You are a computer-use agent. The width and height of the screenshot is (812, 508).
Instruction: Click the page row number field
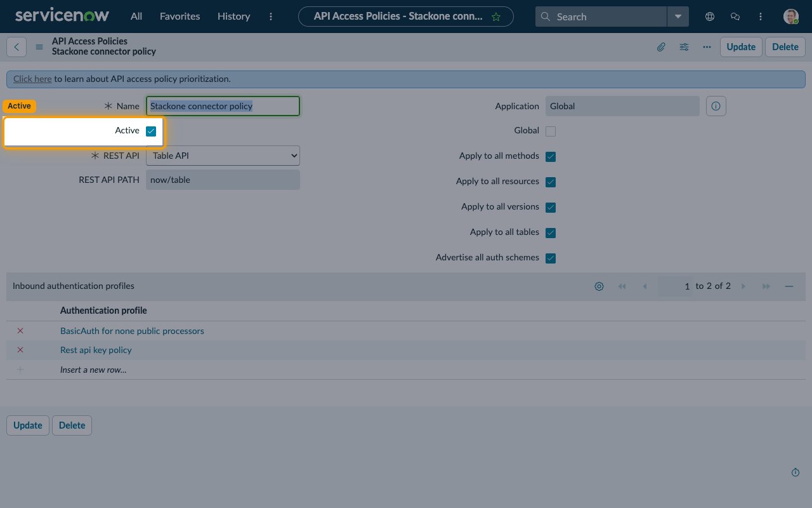click(x=676, y=286)
